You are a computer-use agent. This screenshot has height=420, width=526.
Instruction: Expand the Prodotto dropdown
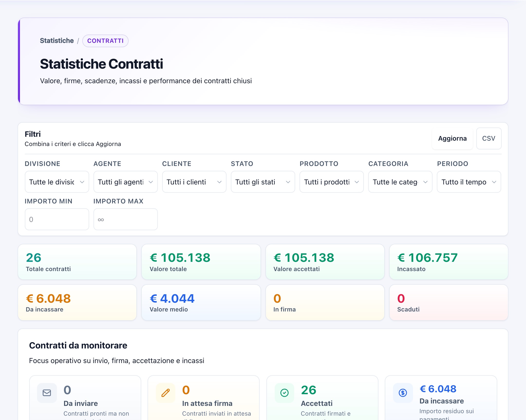click(332, 182)
